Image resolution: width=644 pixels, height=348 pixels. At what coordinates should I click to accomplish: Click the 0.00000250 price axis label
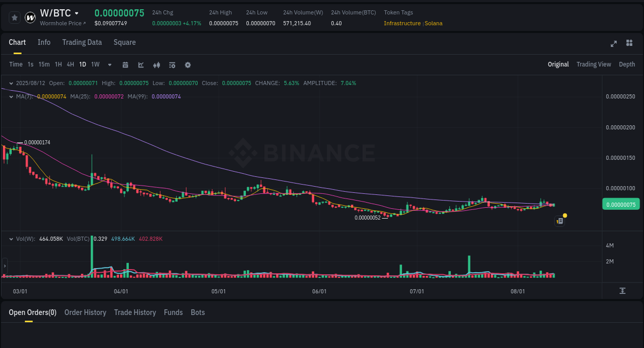click(620, 96)
